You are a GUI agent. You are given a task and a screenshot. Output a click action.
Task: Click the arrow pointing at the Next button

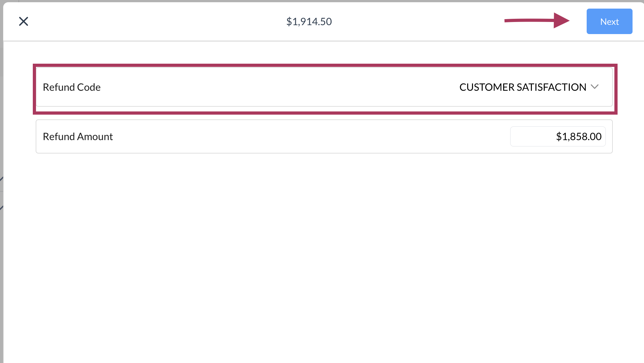pyautogui.click(x=537, y=21)
